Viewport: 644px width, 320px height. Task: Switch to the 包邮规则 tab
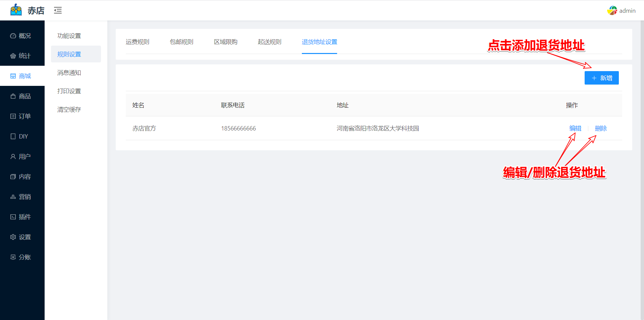point(181,42)
